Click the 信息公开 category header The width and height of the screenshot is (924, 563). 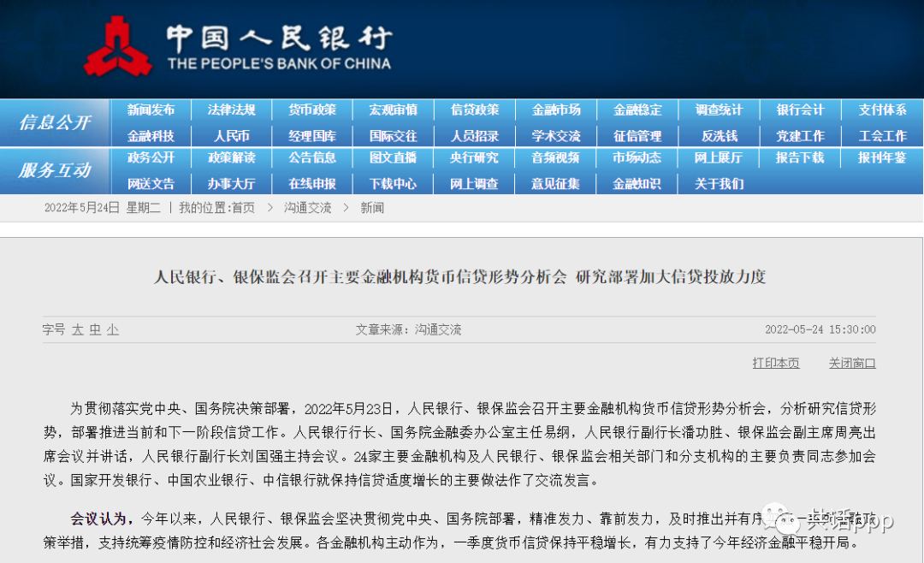[x=55, y=122]
